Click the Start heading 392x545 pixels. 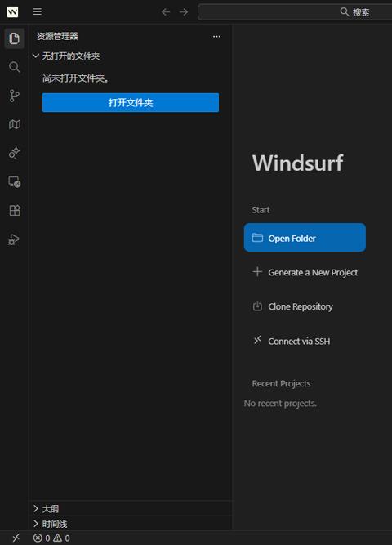tap(261, 210)
